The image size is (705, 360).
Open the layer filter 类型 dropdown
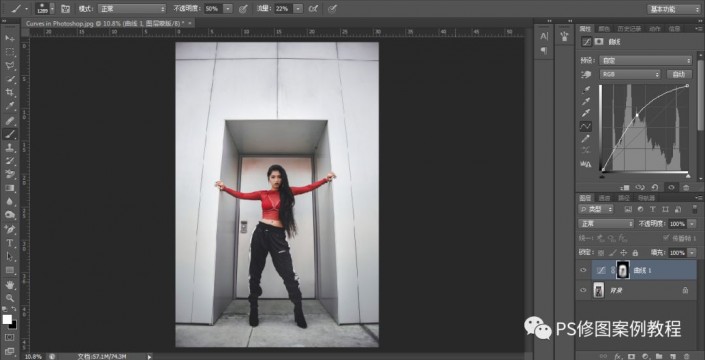tap(596, 209)
